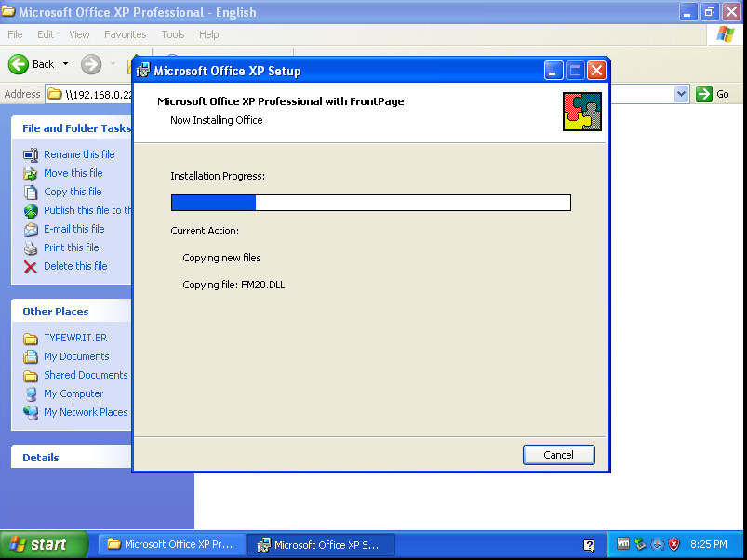Click Delete this file link
The width and height of the screenshot is (747, 560).
point(75,266)
